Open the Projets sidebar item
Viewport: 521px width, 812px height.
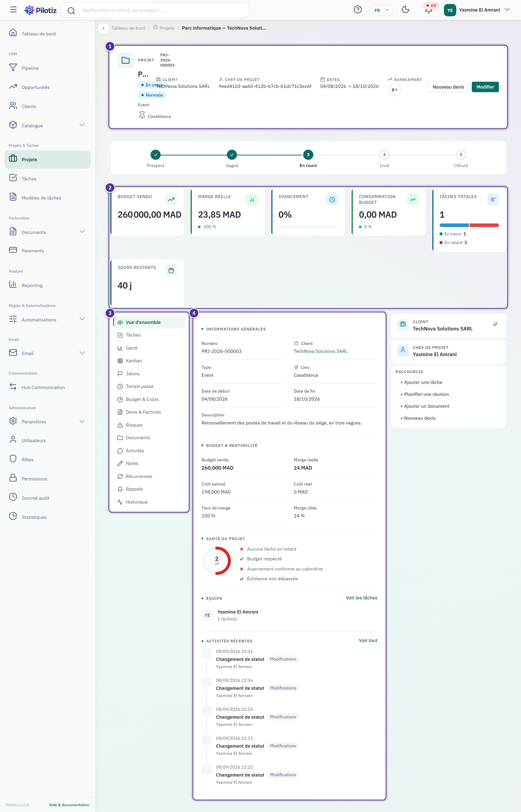(x=47, y=160)
